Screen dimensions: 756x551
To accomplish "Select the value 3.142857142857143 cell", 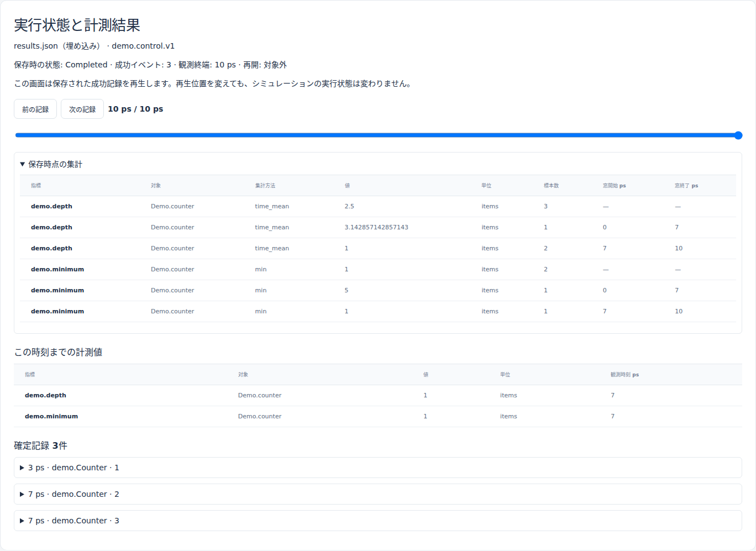I will pos(376,227).
